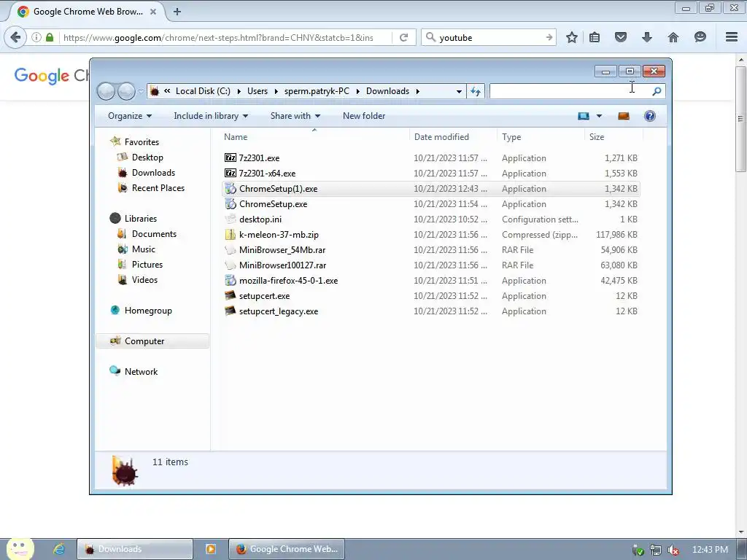747x560 pixels.
Task: Go to Firefox home page icon
Action: 673,37
